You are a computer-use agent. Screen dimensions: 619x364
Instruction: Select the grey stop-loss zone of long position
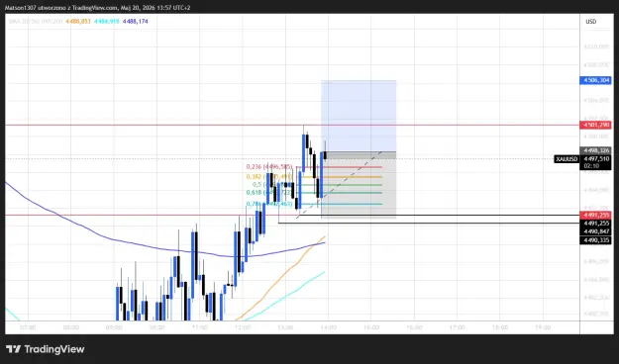(x=359, y=185)
